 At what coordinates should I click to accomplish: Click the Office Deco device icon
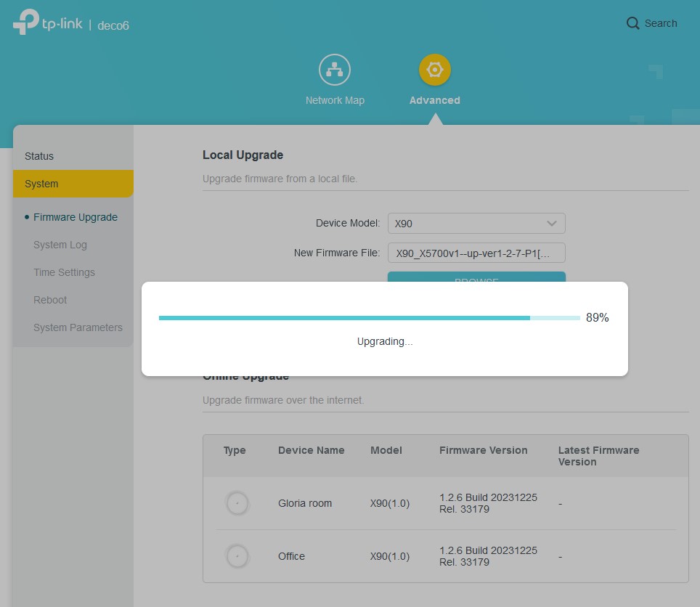pyautogui.click(x=237, y=556)
